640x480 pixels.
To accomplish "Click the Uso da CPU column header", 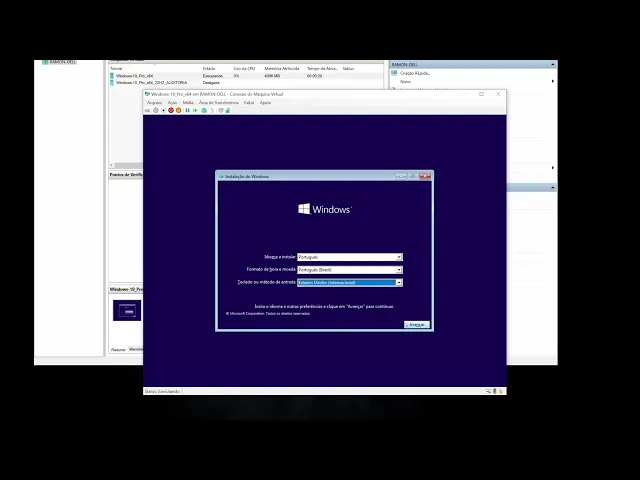I will 244,69.
